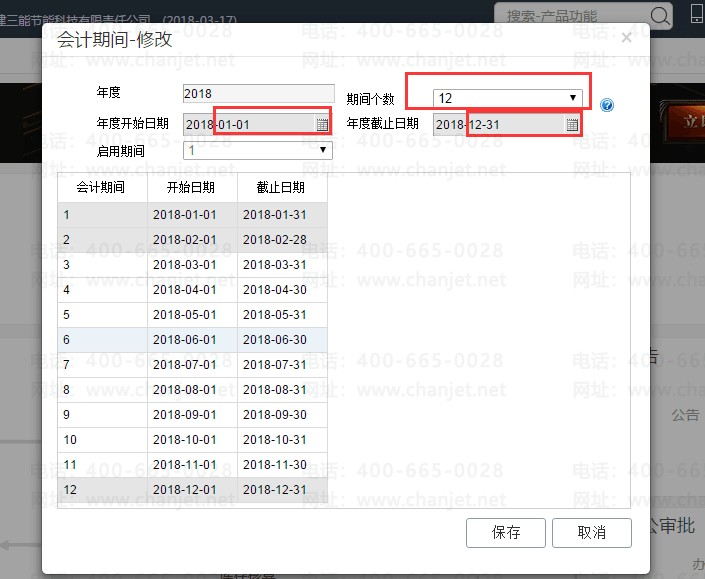Click end date 2018-12-31 in table

point(282,490)
